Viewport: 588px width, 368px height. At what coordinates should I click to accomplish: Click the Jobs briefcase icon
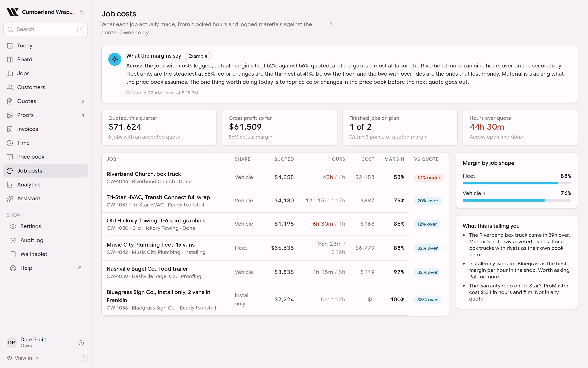[10, 73]
